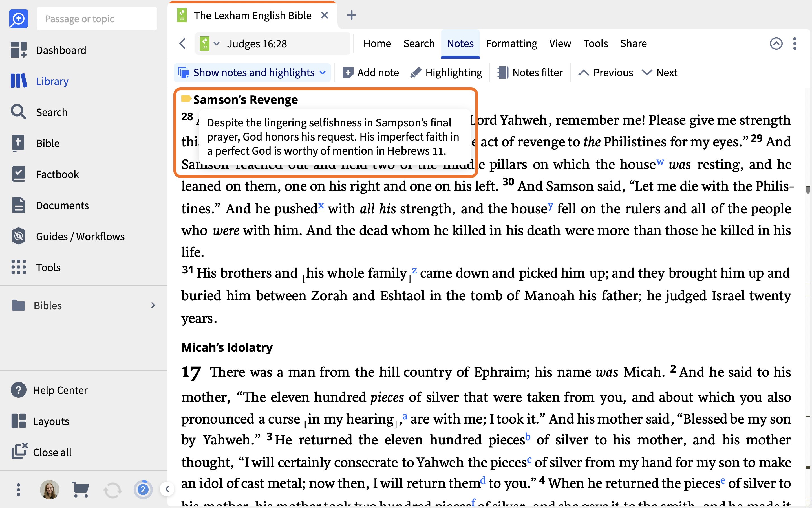
Task: Open the Share tab
Action: [x=634, y=44]
